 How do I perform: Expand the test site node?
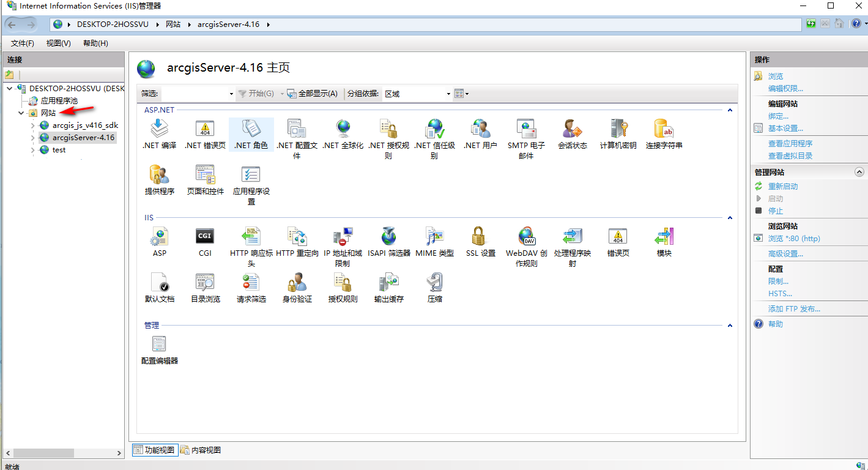[x=33, y=150]
